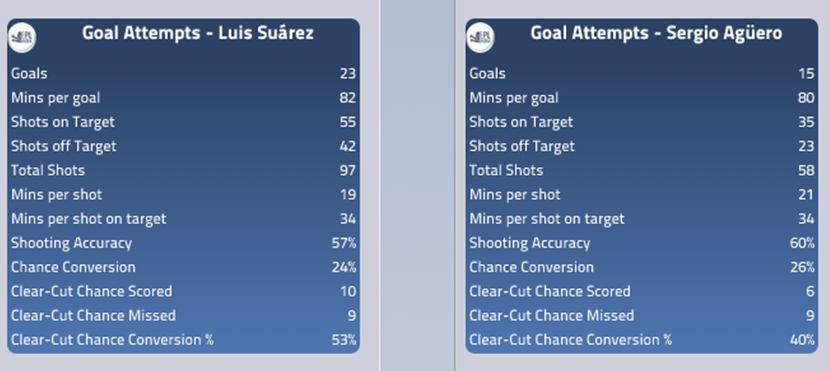Select Suárez's Total Shots value 97
Viewport: 830px width, 371px height.
click(348, 170)
